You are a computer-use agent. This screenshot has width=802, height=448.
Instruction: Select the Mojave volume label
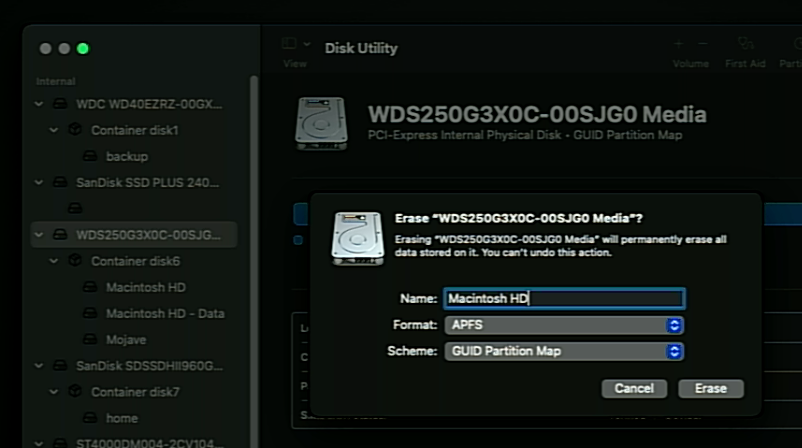click(x=126, y=340)
